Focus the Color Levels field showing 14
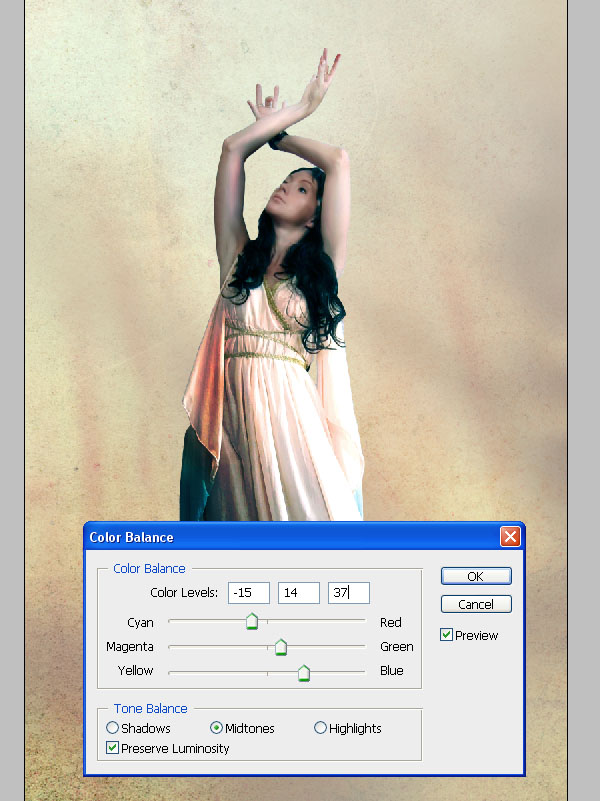 (x=299, y=593)
